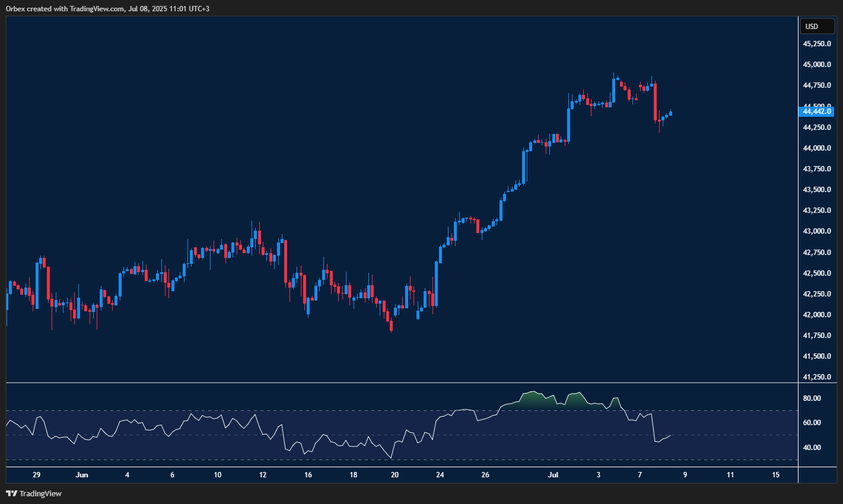The width and height of the screenshot is (843, 504).
Task: Click date 29 on the time axis
Action: click(x=37, y=475)
